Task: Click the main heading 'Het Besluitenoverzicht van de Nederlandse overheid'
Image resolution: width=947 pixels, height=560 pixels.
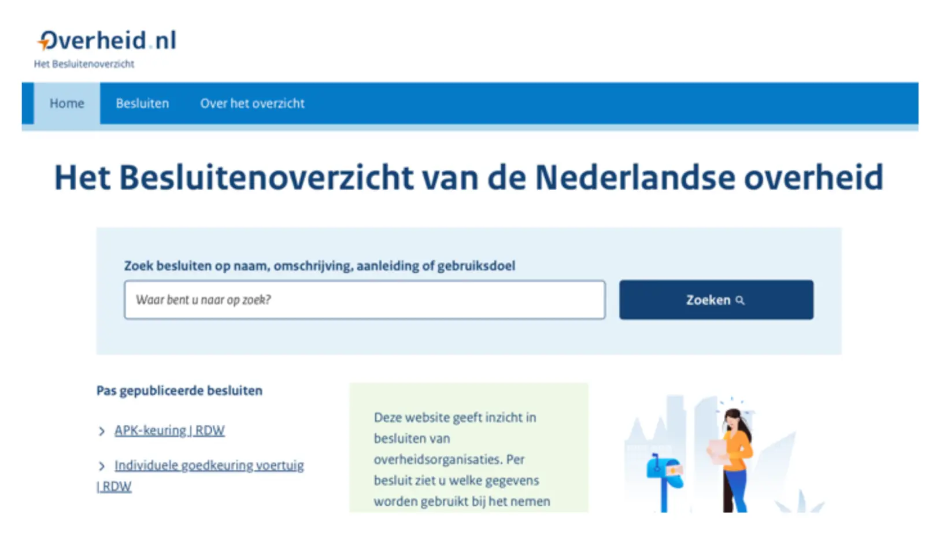Action: click(x=469, y=177)
